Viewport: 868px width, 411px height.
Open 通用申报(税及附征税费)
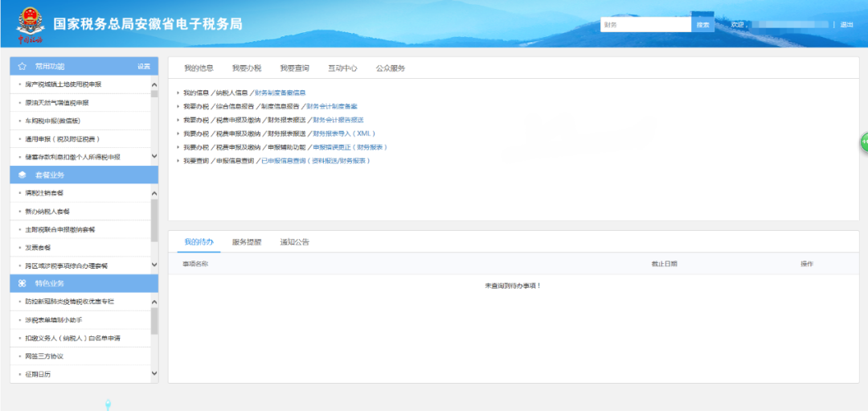click(63, 138)
